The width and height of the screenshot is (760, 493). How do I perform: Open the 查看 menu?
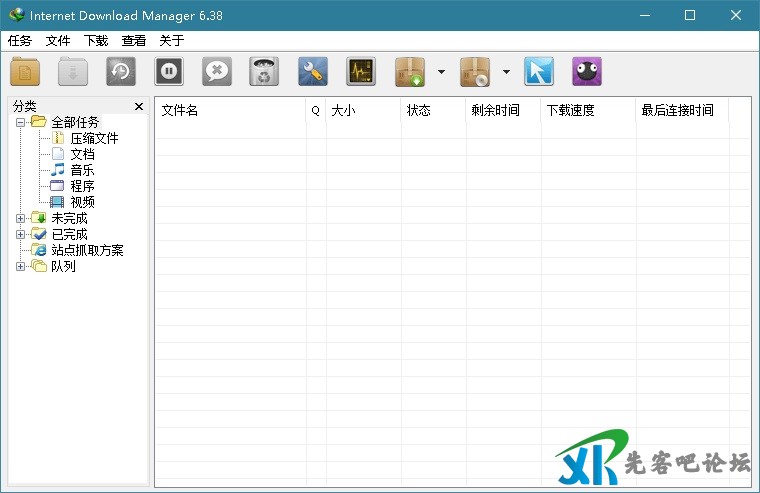(134, 41)
